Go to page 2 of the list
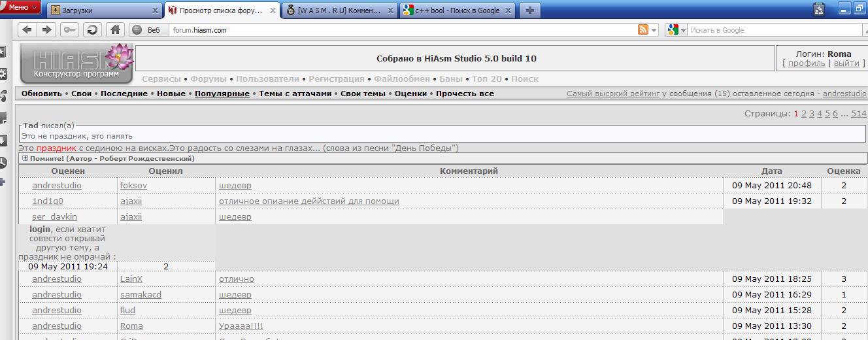 (804, 114)
